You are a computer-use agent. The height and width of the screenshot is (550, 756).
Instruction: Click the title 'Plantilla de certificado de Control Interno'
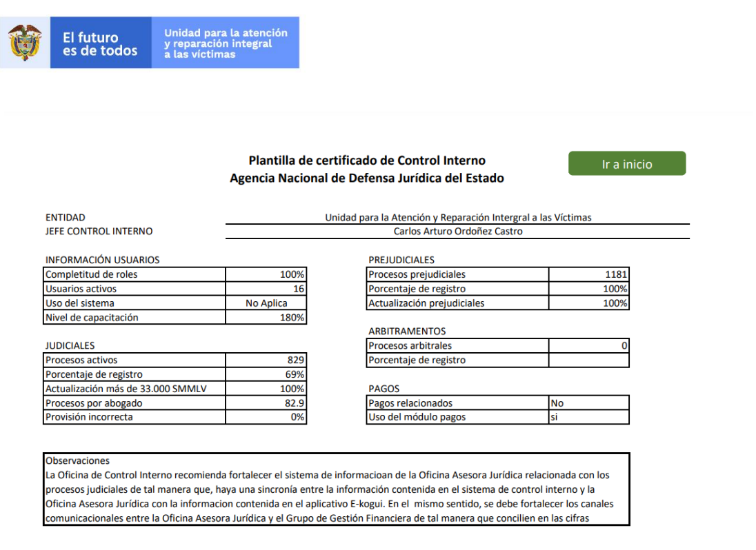tap(367, 161)
